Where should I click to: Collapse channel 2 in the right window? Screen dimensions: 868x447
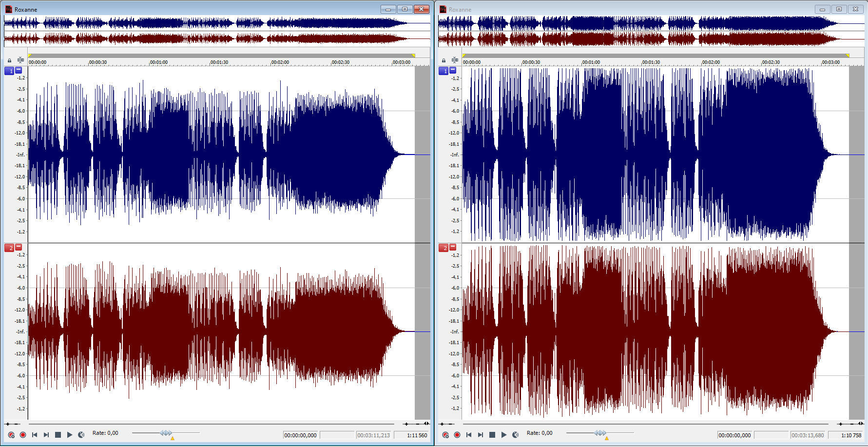point(453,247)
